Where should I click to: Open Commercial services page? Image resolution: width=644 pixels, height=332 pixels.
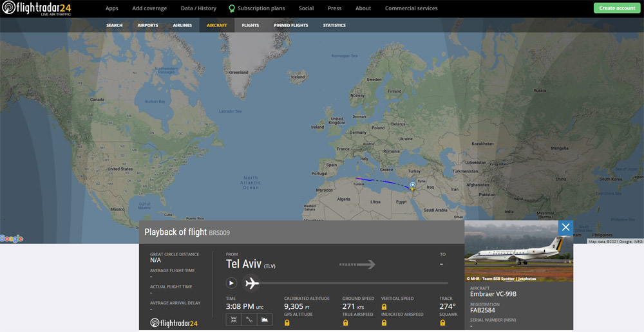point(411,8)
